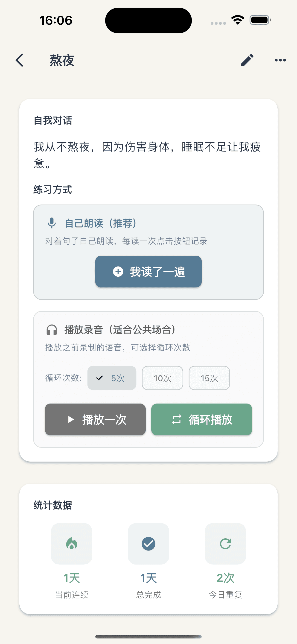Click the loop arrows icon on 循环播放
The image size is (297, 644).
click(177, 419)
